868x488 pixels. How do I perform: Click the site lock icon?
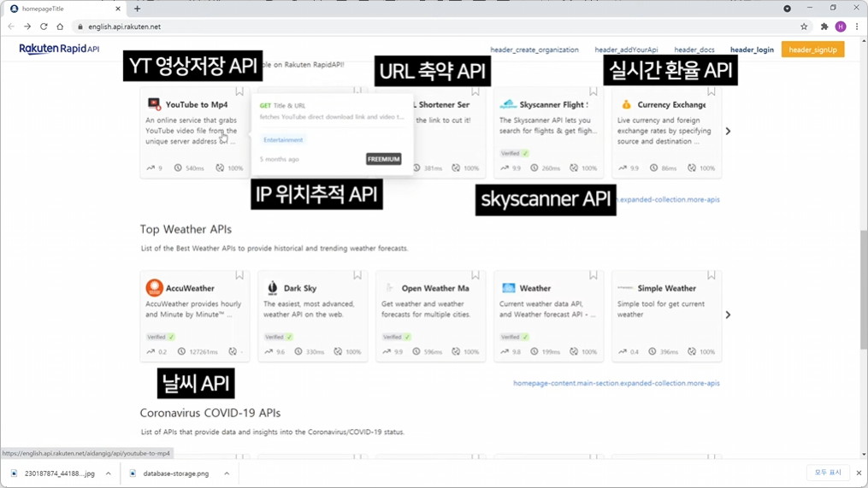click(x=80, y=26)
